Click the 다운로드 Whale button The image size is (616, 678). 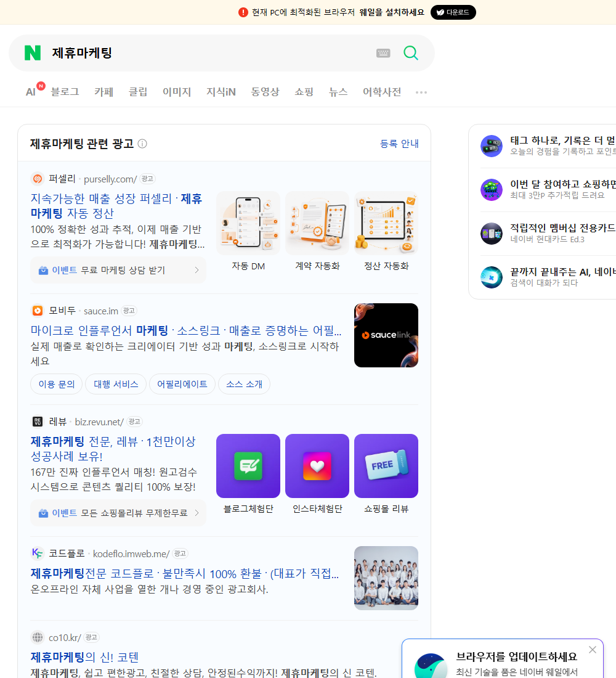453,12
